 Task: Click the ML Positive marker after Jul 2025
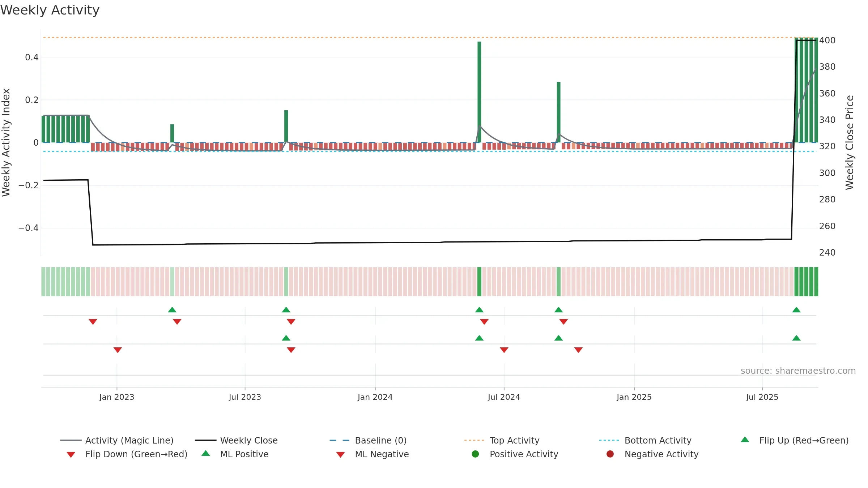tap(796, 338)
